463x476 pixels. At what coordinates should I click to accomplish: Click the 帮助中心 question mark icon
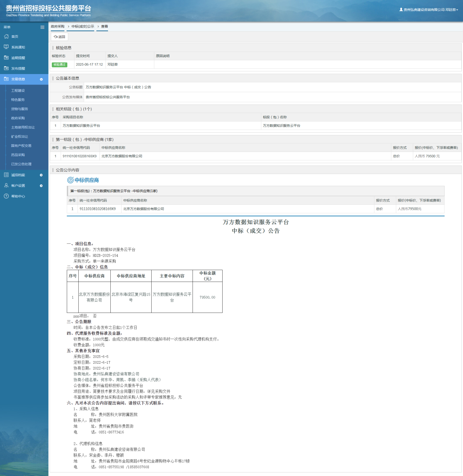coord(6,196)
